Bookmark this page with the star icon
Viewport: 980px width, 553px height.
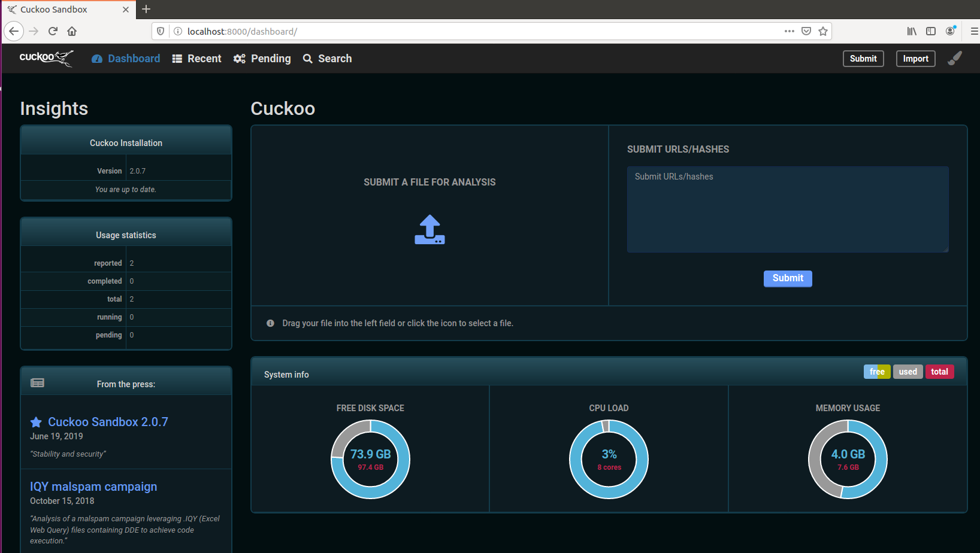(823, 31)
